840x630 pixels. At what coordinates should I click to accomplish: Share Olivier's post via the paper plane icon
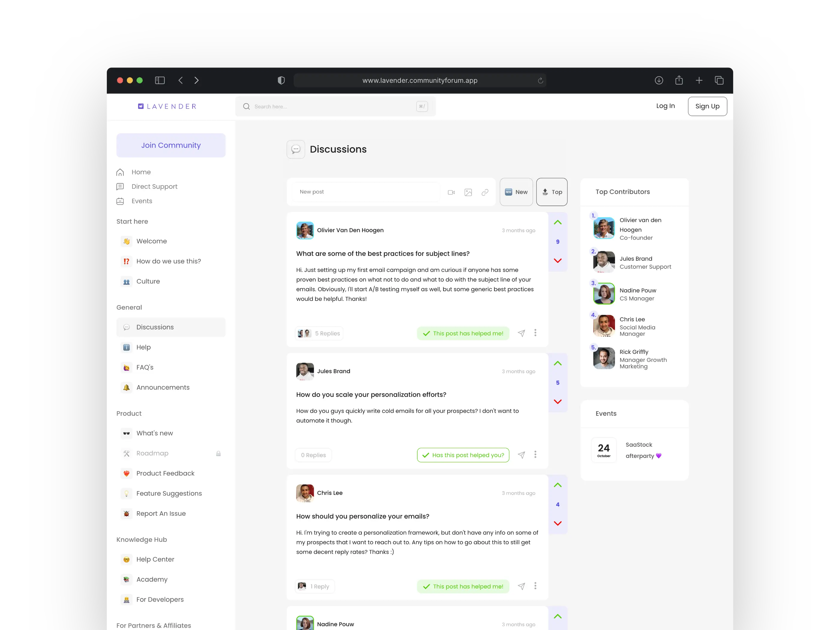click(x=521, y=333)
